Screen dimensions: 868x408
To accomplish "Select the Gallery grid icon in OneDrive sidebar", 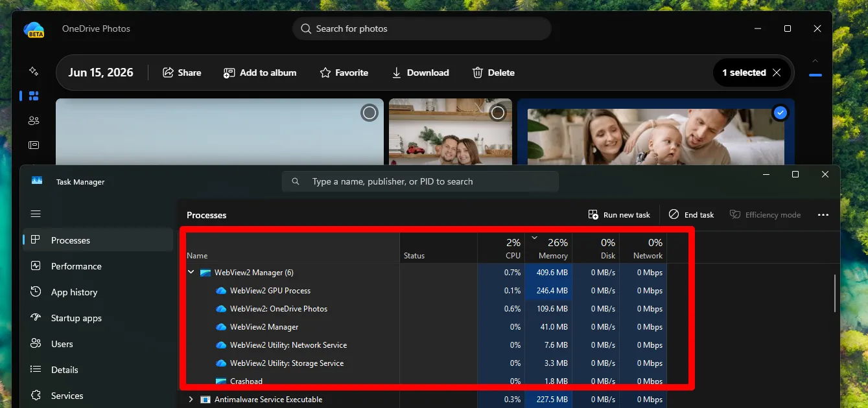I will [x=34, y=96].
